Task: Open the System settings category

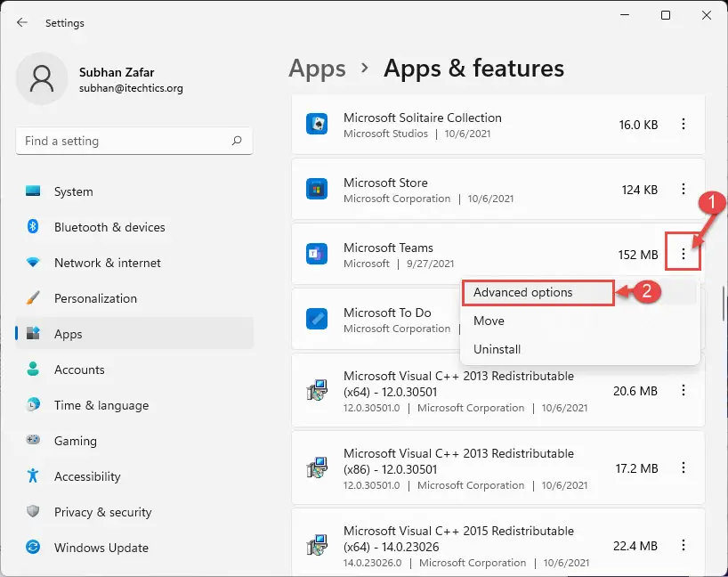Action: [x=134, y=191]
